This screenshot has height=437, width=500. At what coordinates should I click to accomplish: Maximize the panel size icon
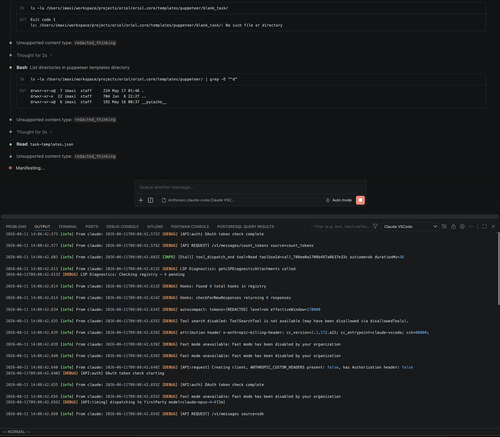(x=484, y=226)
